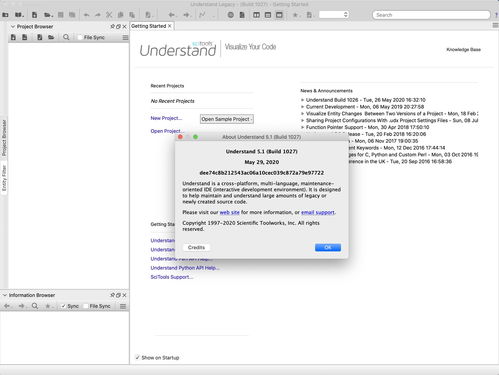
Task: Click the graph view icon in the toolbar
Action: pos(202,15)
